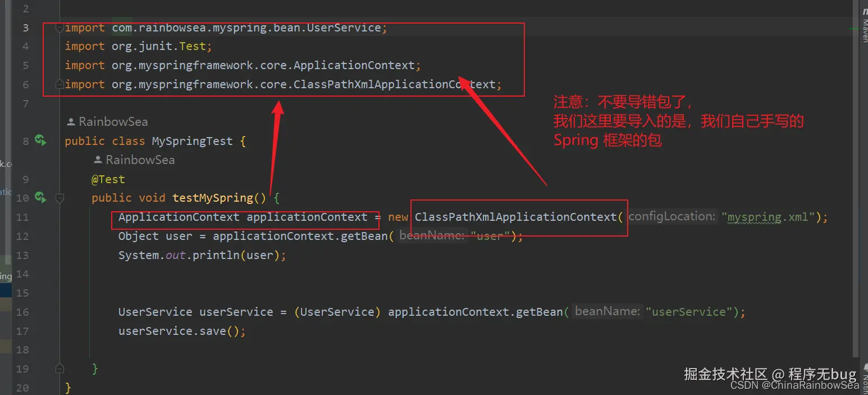The height and width of the screenshot is (395, 868).
Task: Run testMySpring method using its gutter icon
Action: point(40,197)
